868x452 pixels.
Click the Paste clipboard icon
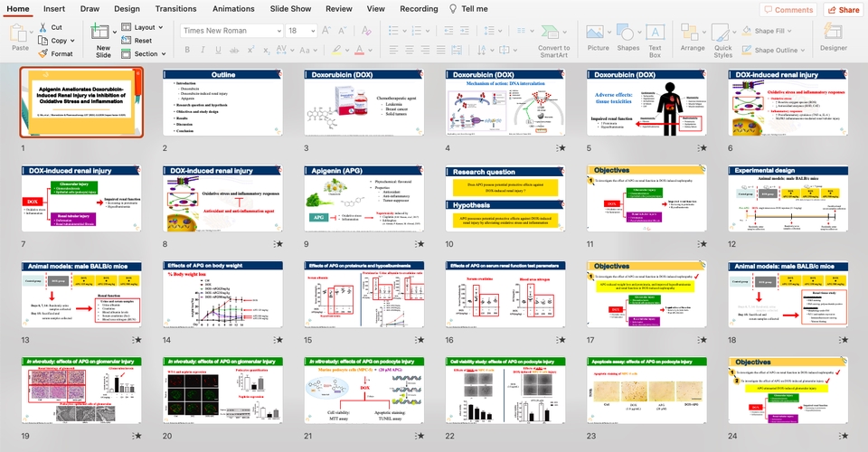pyautogui.click(x=18, y=33)
